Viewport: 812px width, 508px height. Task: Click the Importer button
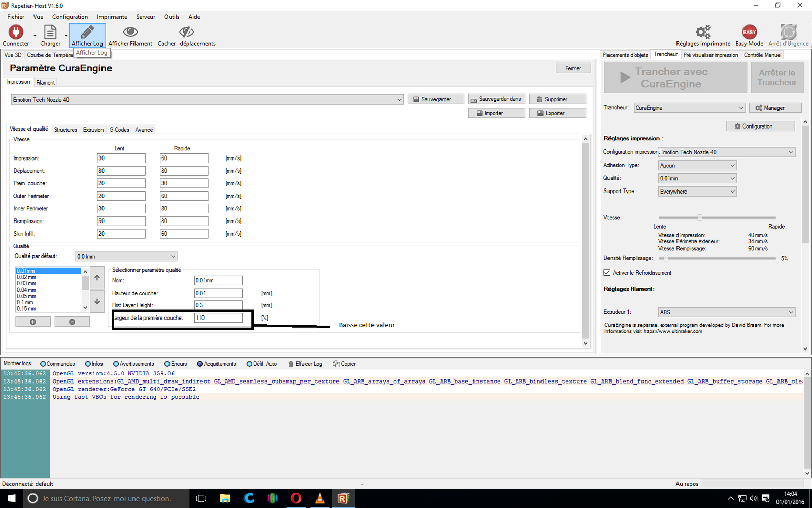[x=497, y=113]
